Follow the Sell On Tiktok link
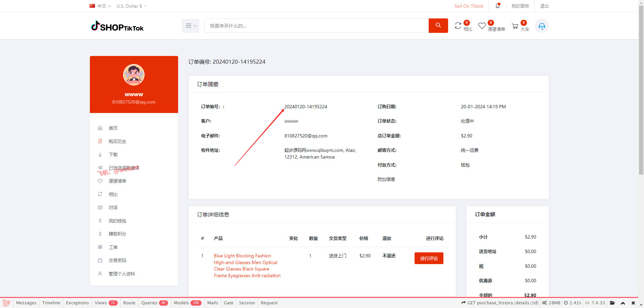The width and height of the screenshot is (644, 308). (x=469, y=6)
